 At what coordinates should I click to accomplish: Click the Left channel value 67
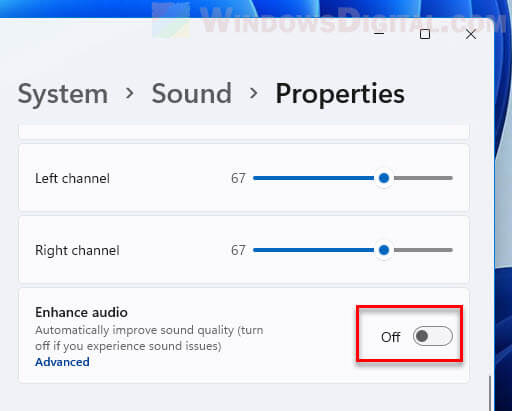[x=238, y=178]
